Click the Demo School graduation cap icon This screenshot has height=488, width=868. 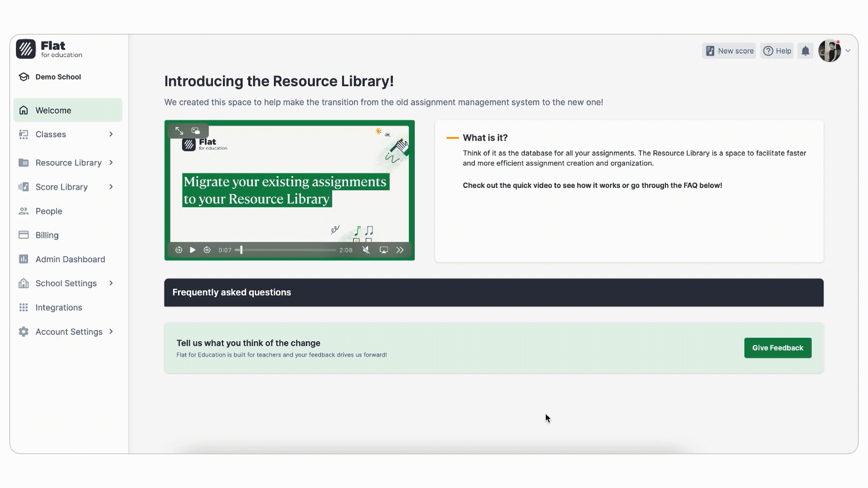(24, 77)
